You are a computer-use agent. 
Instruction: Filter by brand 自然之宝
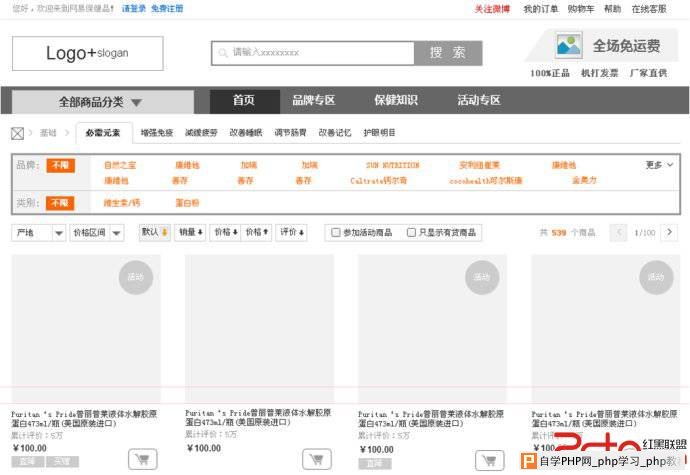tap(120, 166)
